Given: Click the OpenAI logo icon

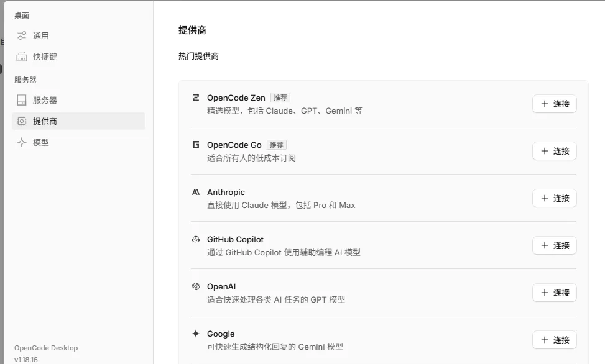Looking at the screenshot, I should [x=196, y=286].
